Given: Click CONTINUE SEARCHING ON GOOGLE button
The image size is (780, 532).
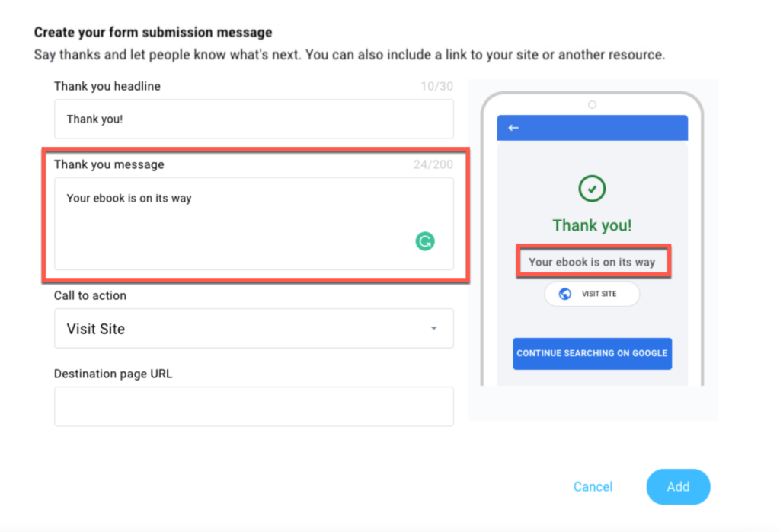Looking at the screenshot, I should (592, 353).
